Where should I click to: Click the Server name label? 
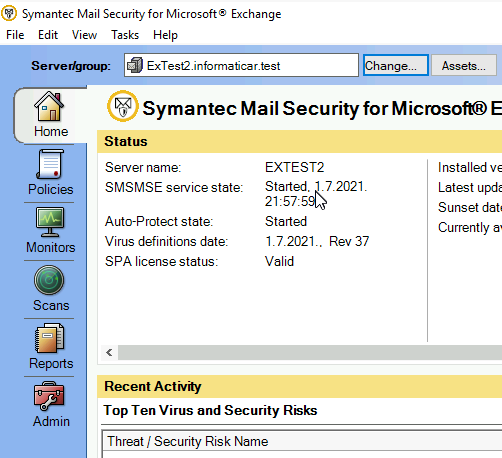pyautogui.click(x=143, y=167)
